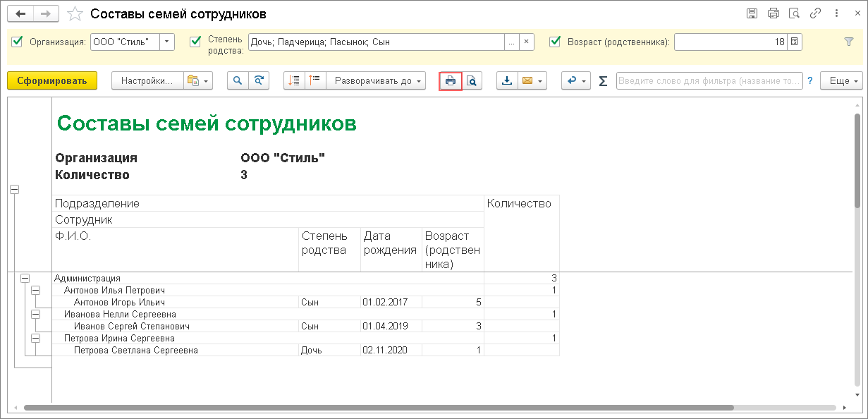Click the Сотрудник header cell
Image resolution: width=868 pixels, height=419 pixels.
(268, 220)
